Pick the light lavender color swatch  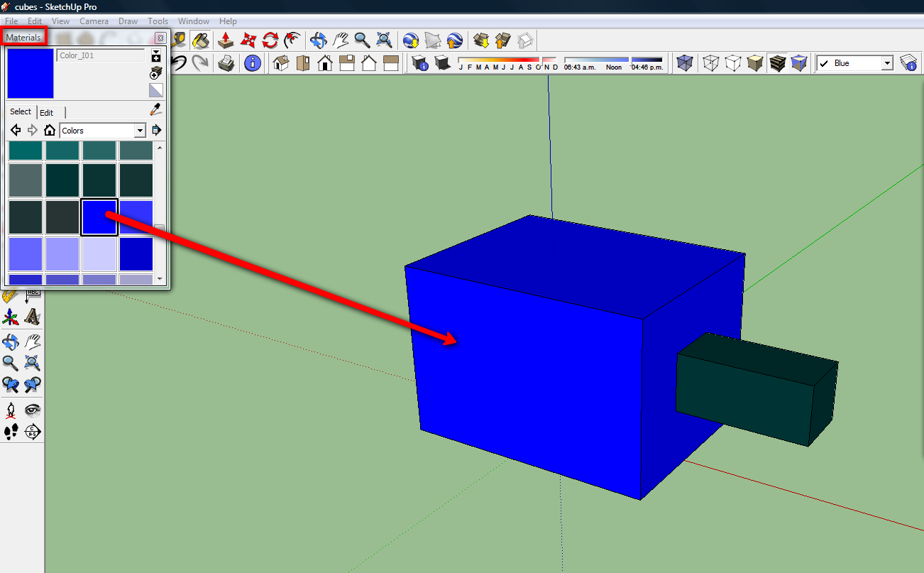point(99,253)
